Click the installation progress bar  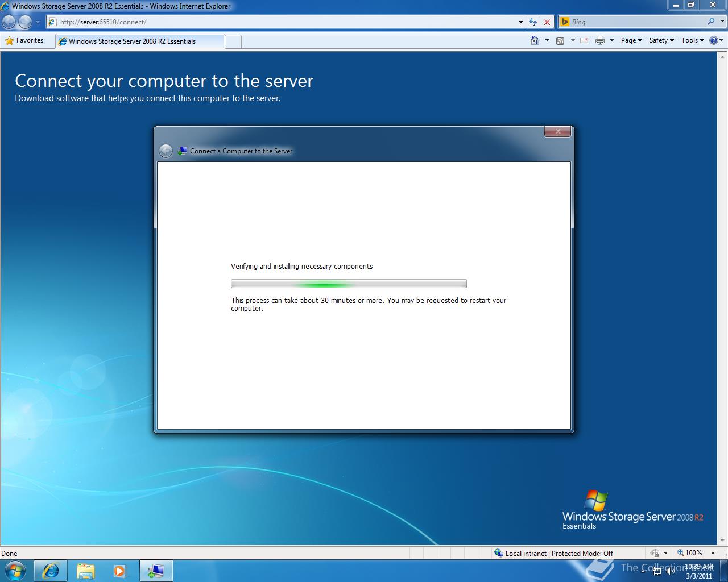349,284
